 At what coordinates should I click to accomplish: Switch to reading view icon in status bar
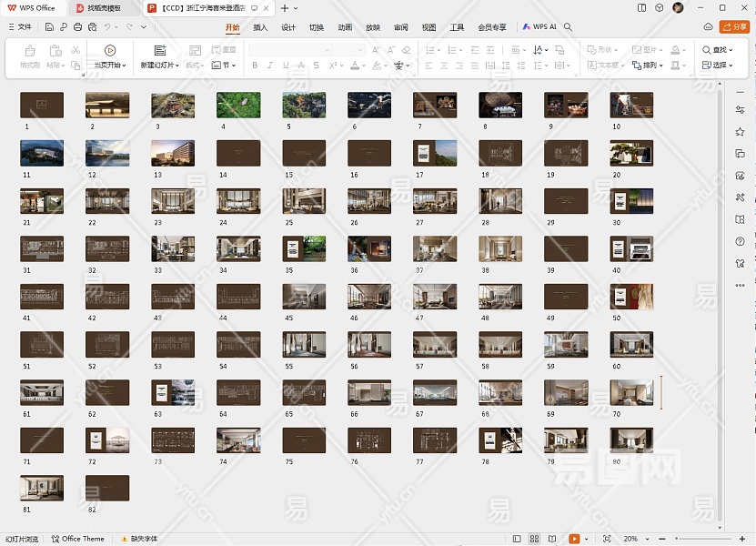pos(551,539)
